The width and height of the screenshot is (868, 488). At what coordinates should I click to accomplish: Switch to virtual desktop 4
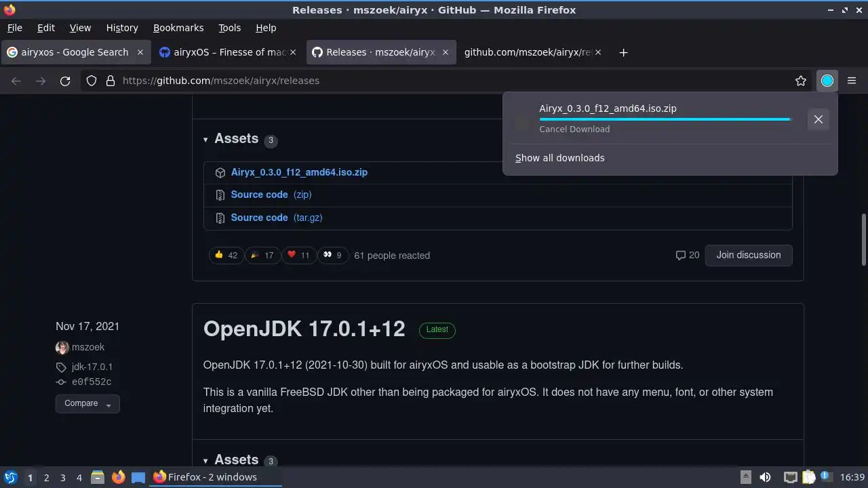(x=79, y=478)
